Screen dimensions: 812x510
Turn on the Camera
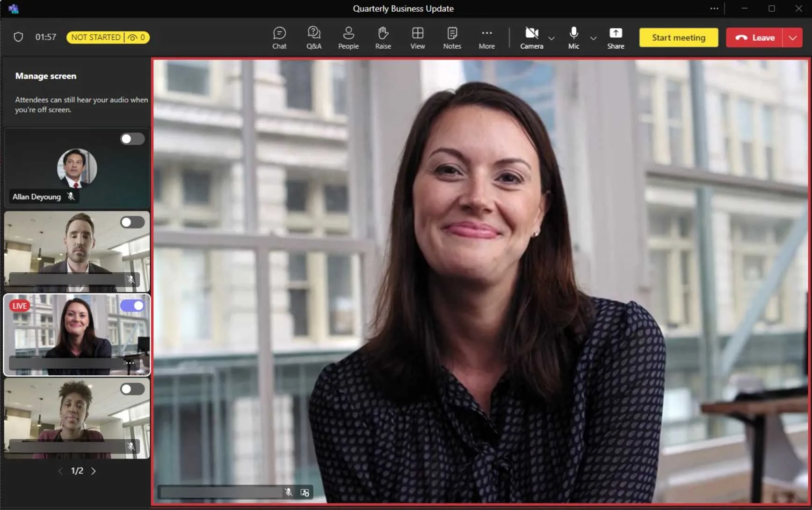(532, 38)
